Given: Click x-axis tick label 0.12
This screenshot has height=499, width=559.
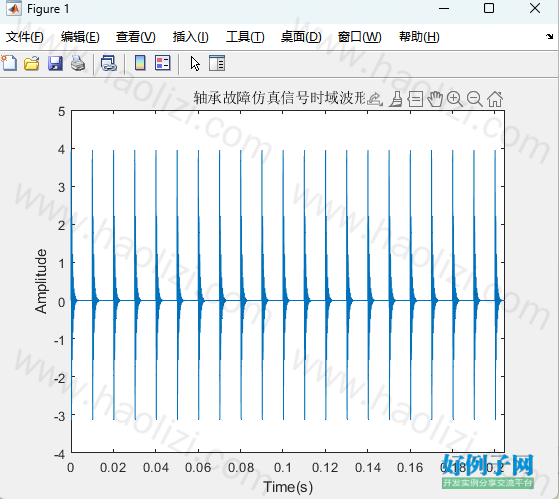Looking at the screenshot, I should point(325,467).
